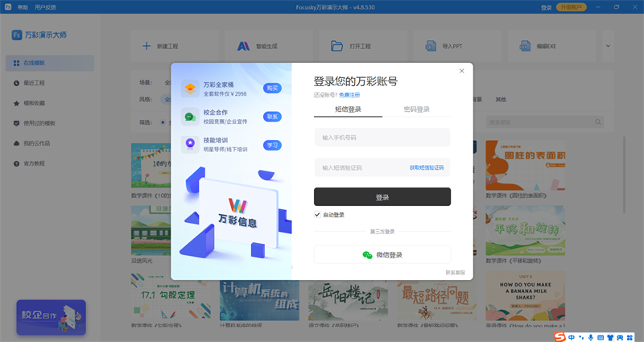Click the phone number input field
Screen dimensions: 644x342
382,138
